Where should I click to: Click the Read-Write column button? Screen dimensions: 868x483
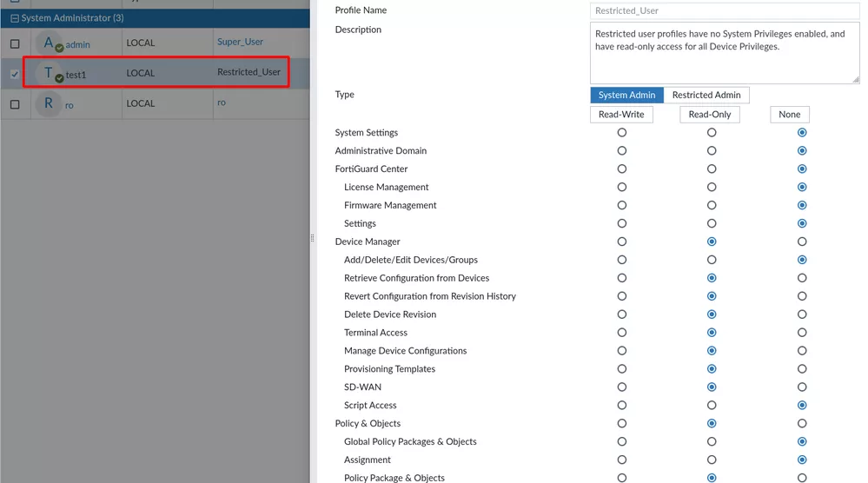(x=621, y=115)
